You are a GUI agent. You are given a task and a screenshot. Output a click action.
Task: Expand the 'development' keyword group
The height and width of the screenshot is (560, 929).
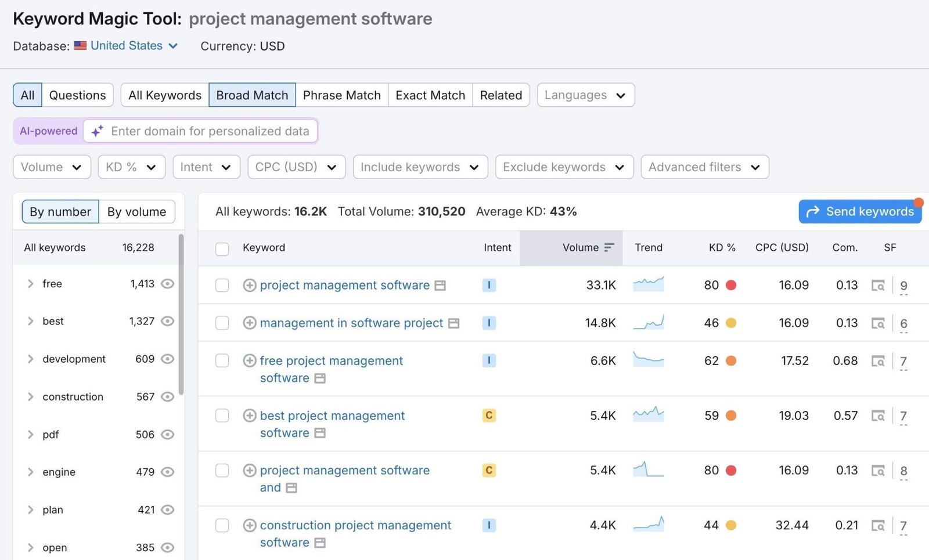click(x=30, y=359)
